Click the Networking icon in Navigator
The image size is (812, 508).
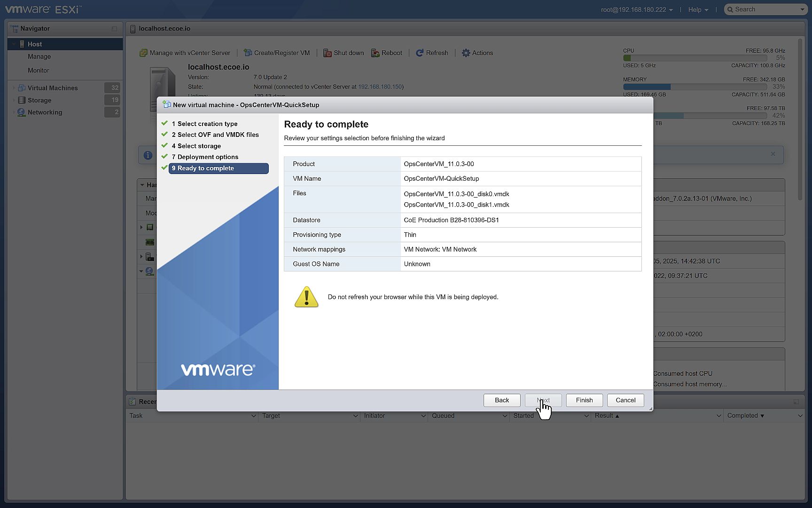[22, 112]
